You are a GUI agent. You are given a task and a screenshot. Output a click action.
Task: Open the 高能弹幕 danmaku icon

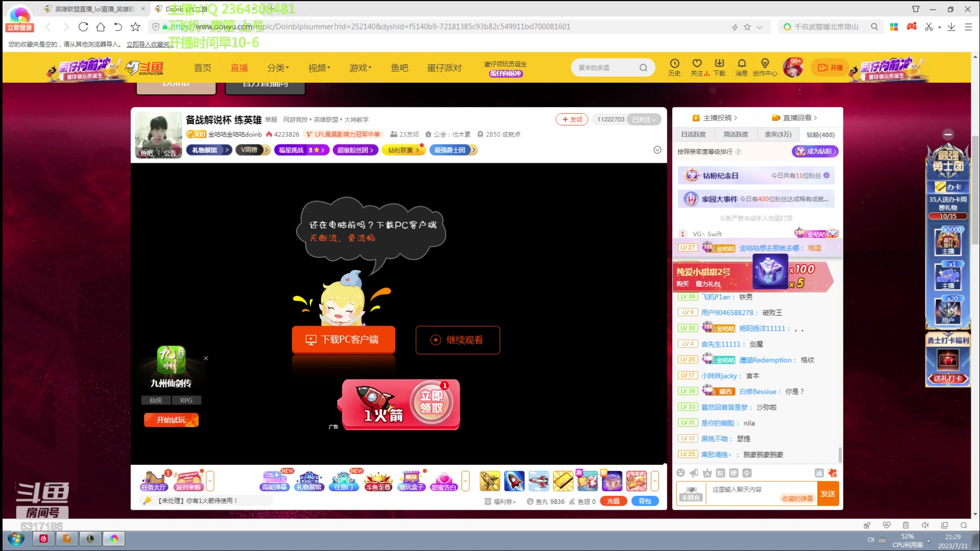tap(275, 481)
